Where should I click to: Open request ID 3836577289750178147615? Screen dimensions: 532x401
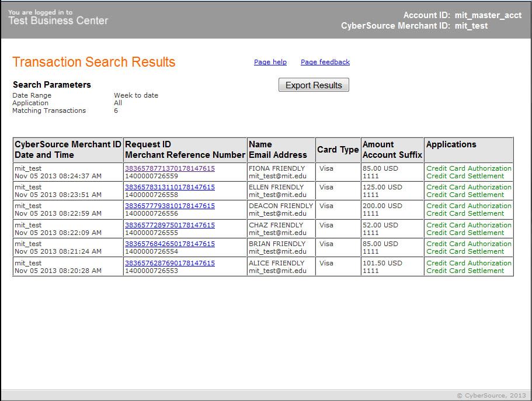pyautogui.click(x=169, y=225)
